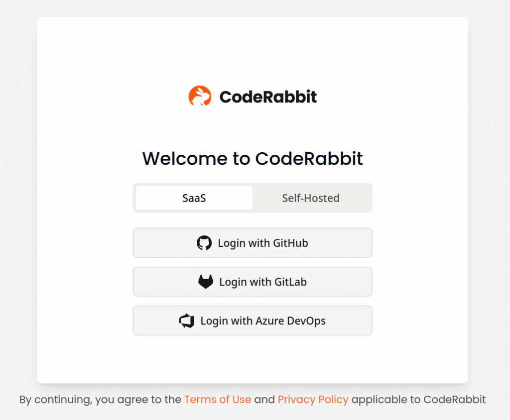Click the CodeRabbit wordmark beside the logo
Screen dimensions: 510x420
(x=268, y=97)
